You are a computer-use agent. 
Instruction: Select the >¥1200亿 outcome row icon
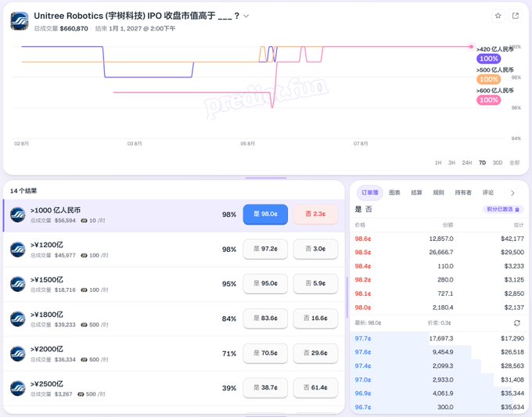click(18, 250)
